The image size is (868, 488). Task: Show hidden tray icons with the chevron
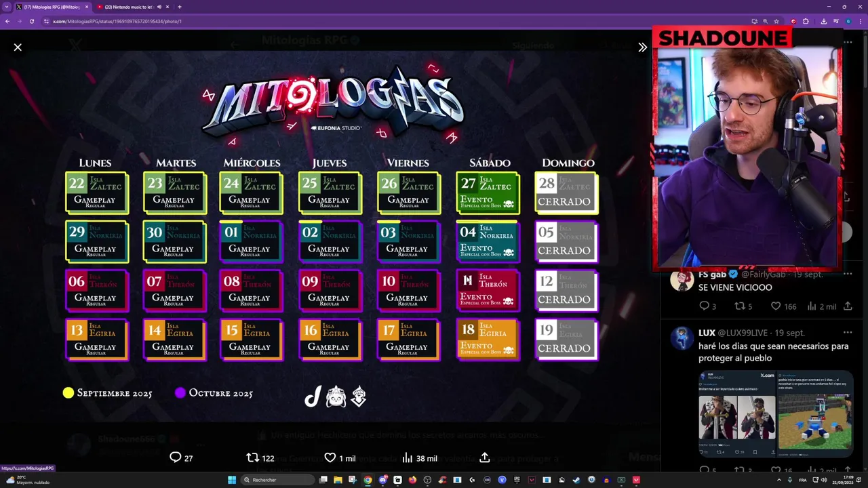pyautogui.click(x=779, y=480)
